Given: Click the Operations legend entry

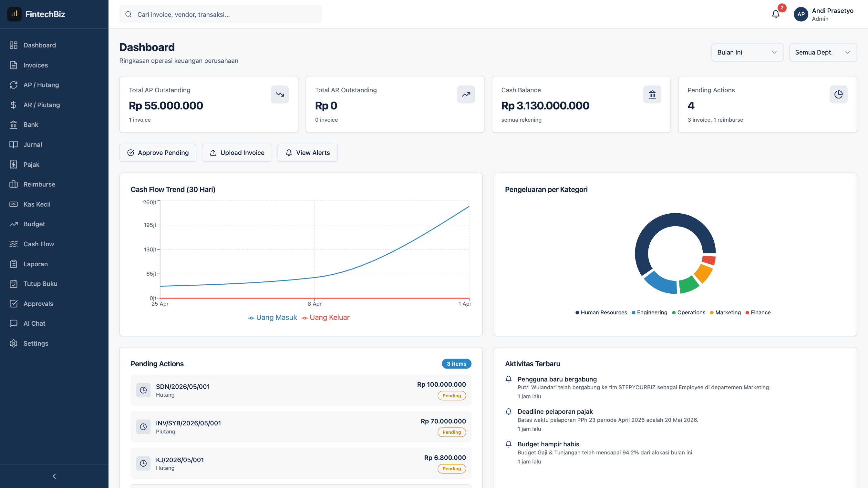Looking at the screenshot, I should pos(688,312).
